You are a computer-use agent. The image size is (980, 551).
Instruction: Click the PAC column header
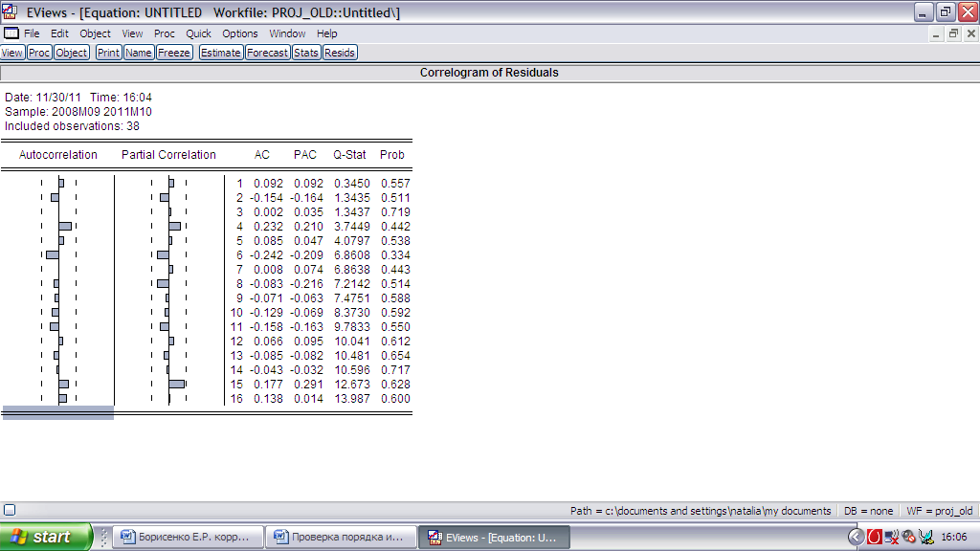[305, 155]
